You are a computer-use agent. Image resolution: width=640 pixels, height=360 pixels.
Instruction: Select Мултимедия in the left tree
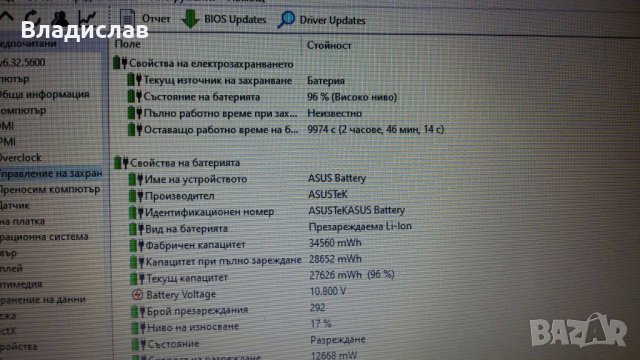pyautogui.click(x=21, y=284)
